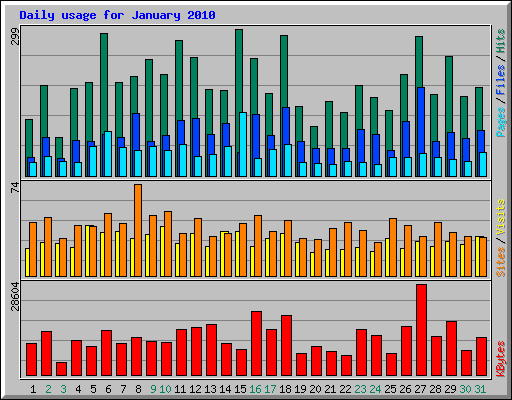Click day 19 on the x-axis

300,389
